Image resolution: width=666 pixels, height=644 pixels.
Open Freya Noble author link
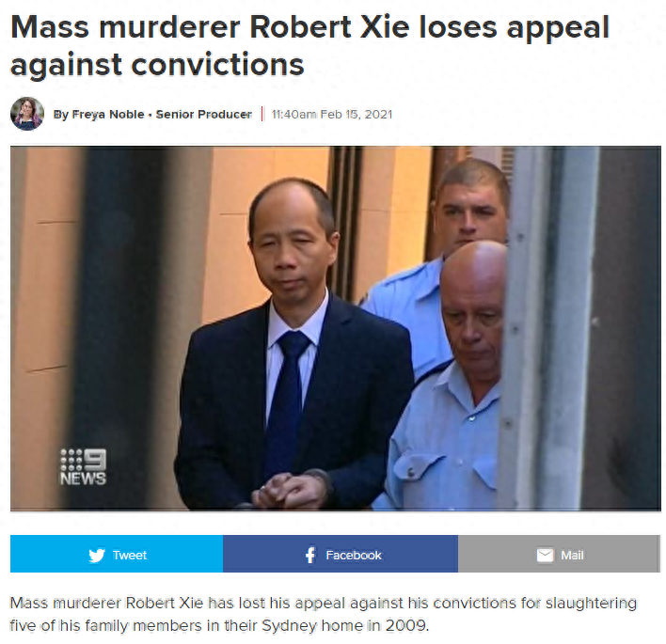point(108,115)
